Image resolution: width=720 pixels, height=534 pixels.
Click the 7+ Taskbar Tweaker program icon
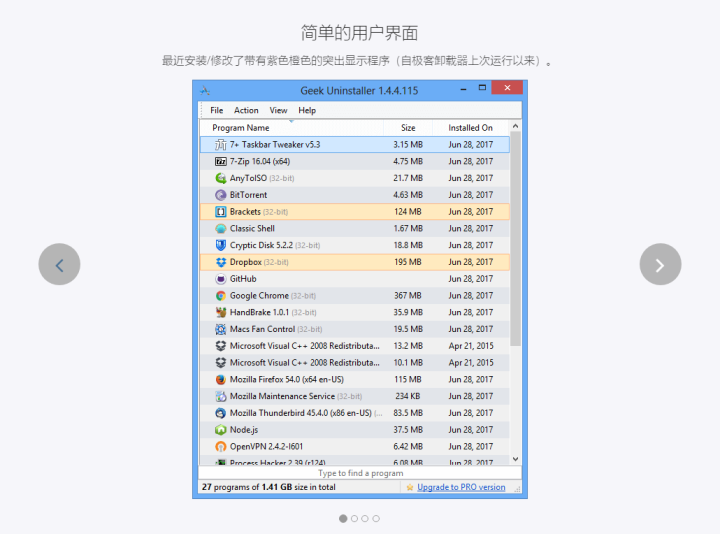[221, 145]
